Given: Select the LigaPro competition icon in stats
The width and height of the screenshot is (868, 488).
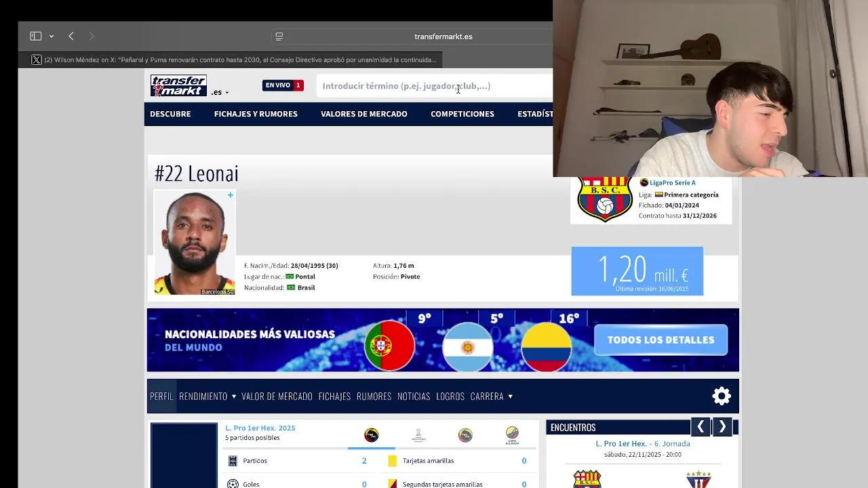Looking at the screenshot, I should pos(372,435).
